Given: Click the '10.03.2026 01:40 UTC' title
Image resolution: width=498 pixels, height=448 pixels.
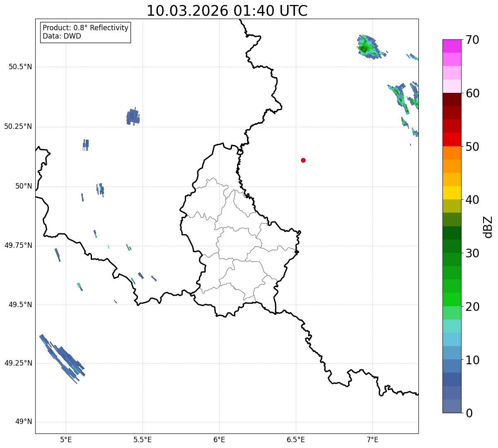Looking at the screenshot, I should [x=227, y=11].
